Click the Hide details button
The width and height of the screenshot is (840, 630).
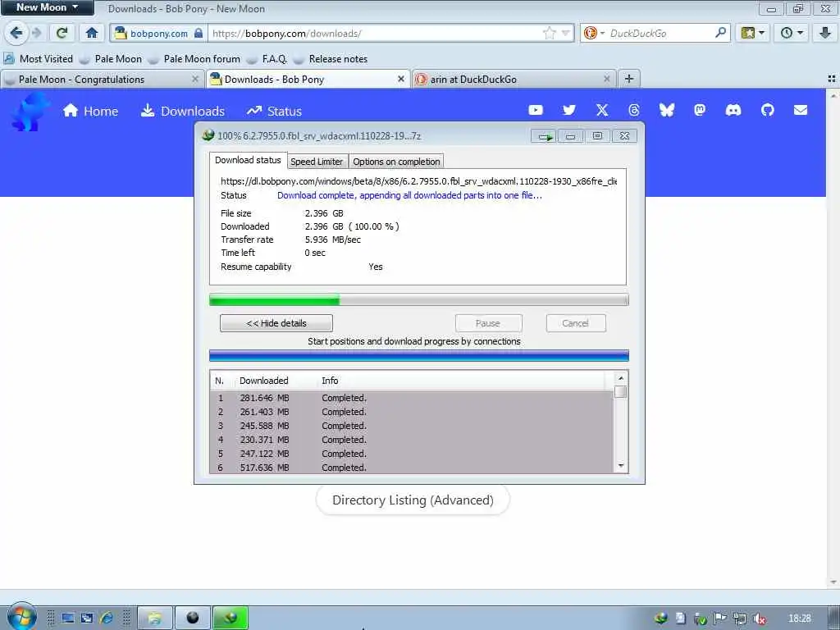pyautogui.click(x=276, y=323)
